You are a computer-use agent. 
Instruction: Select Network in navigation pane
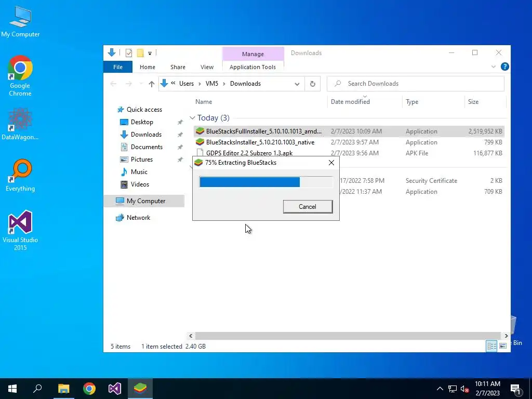pos(138,218)
